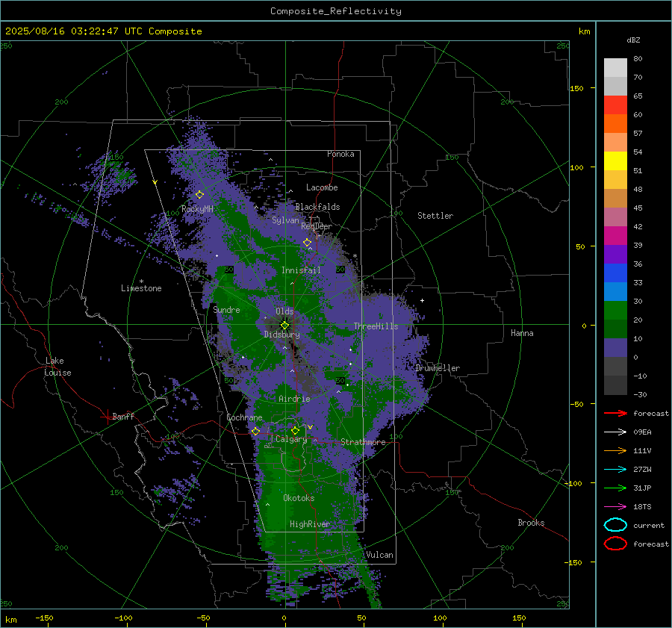Click the Strathmore label
The image size is (672, 628).
363,442
